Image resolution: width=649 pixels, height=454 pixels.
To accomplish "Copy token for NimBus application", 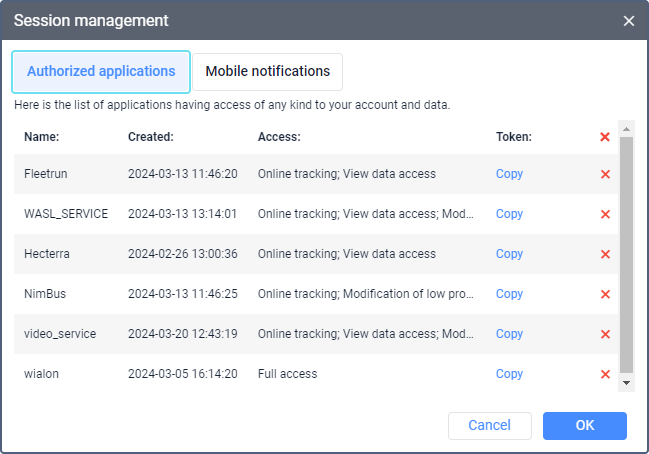I will coord(509,294).
